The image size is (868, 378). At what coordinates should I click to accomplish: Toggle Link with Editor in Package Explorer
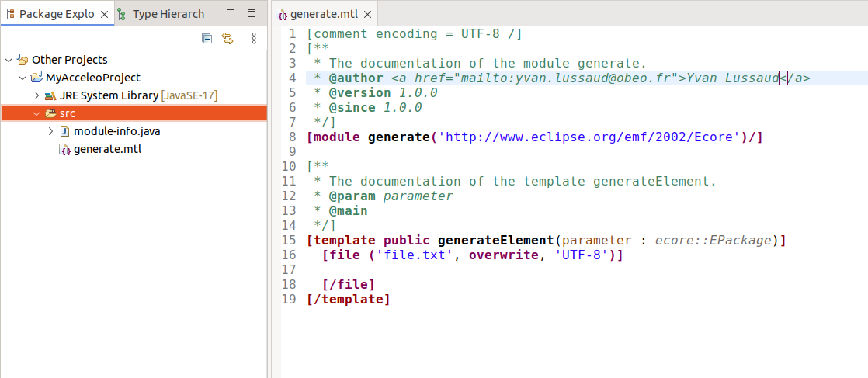click(x=227, y=38)
